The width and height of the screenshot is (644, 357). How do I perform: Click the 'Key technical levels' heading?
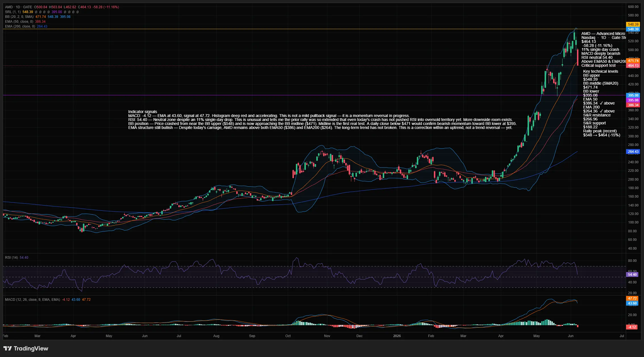(601, 72)
